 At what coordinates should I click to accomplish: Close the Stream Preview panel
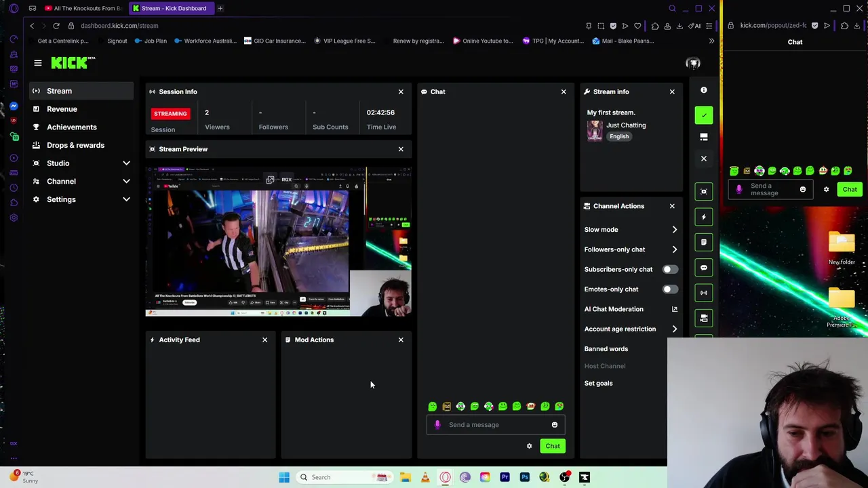(x=401, y=149)
